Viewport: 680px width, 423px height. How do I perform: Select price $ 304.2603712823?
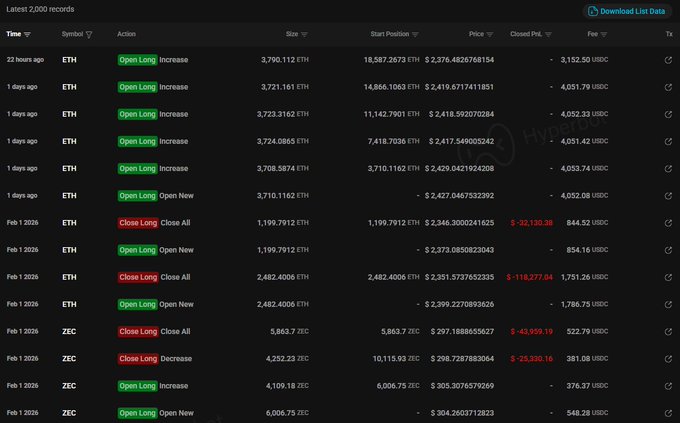click(462, 413)
